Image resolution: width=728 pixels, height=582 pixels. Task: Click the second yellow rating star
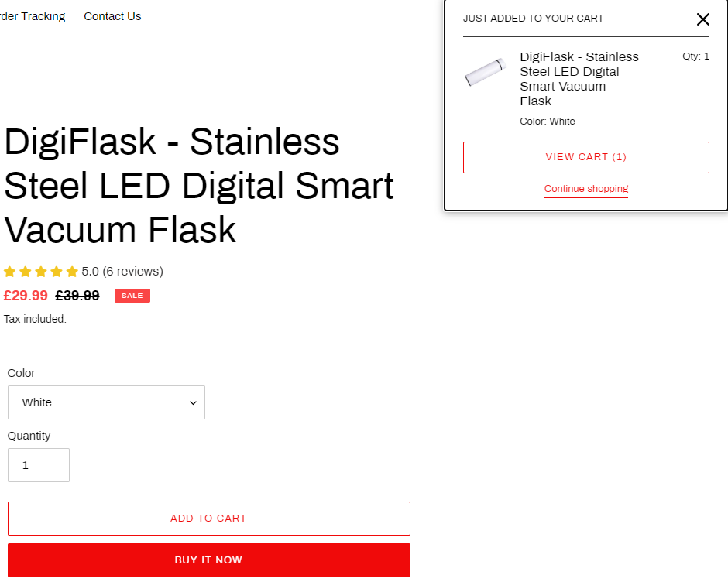(x=26, y=272)
